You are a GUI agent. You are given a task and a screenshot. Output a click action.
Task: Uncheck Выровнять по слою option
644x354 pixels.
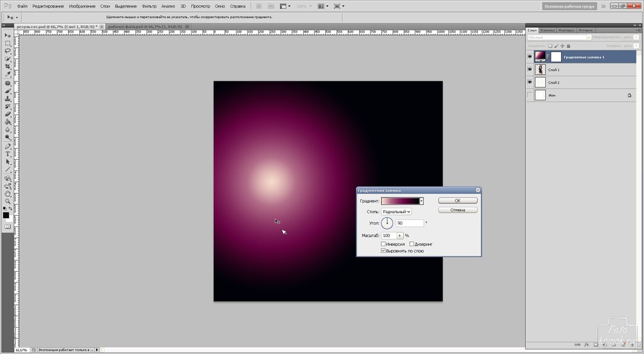[x=384, y=251]
